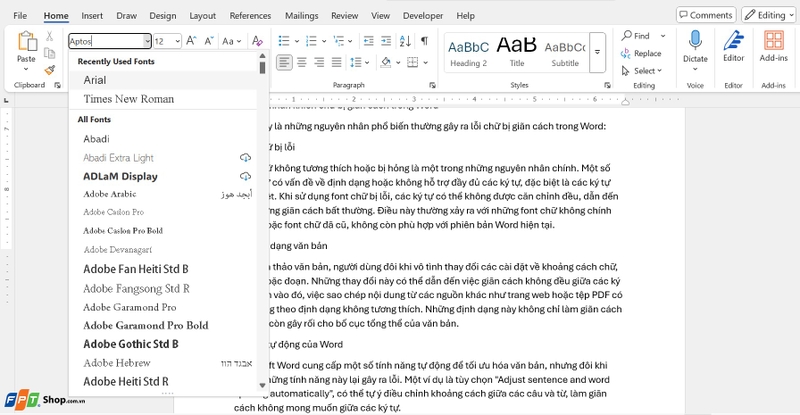Click font list scrollbar down arrow

click(262, 385)
